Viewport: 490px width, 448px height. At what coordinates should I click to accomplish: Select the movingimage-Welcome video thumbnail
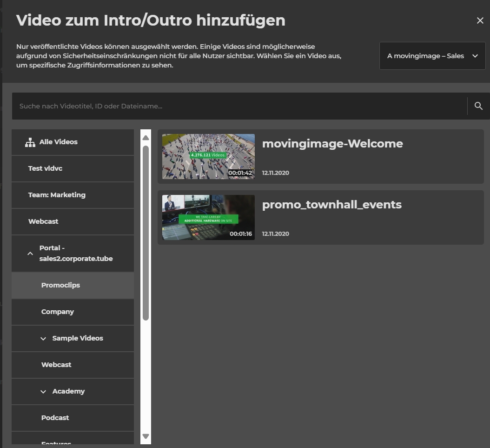click(208, 157)
